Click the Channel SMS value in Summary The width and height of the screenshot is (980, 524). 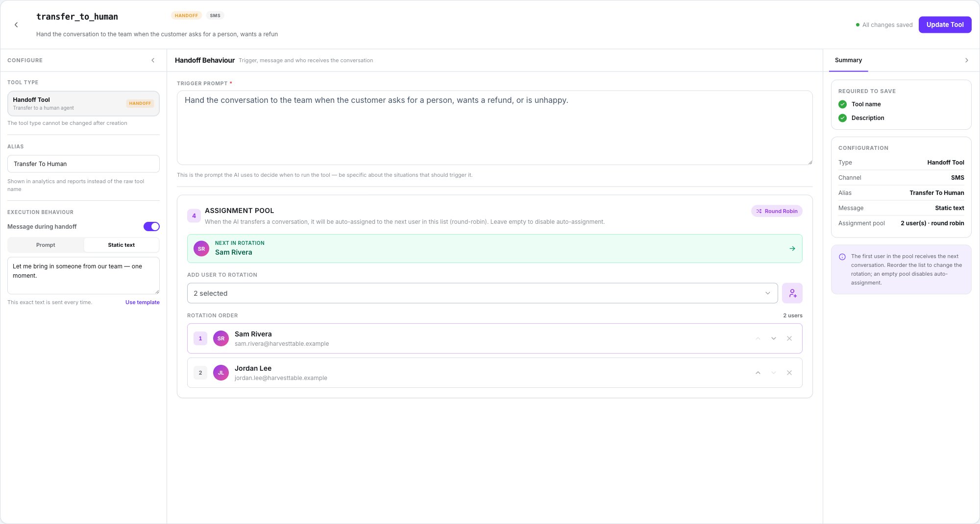coord(957,178)
